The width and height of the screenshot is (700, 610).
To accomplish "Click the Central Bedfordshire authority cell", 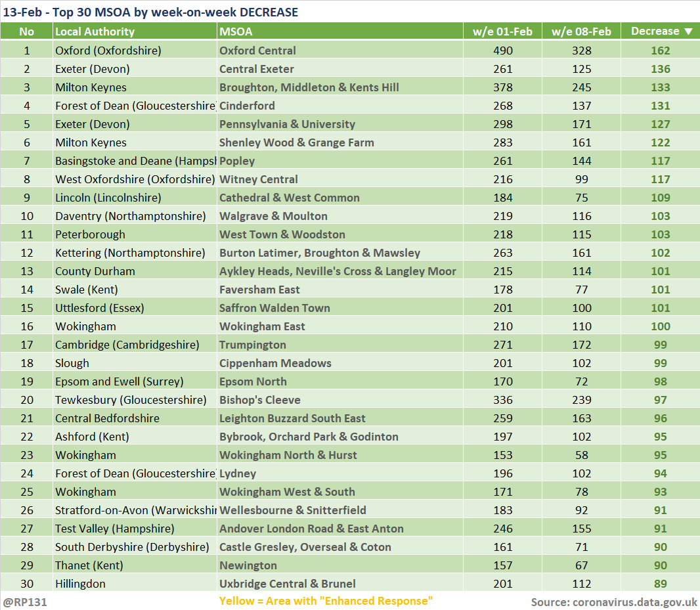I will pos(135,418).
